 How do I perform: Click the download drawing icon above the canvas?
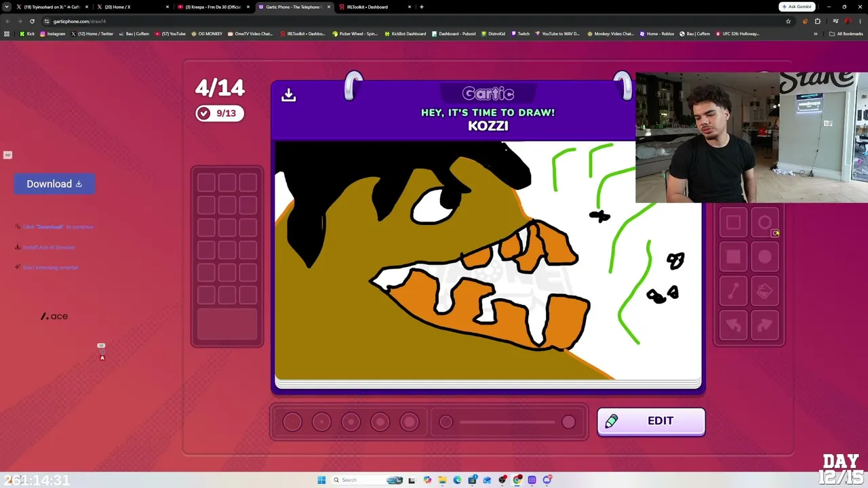[288, 96]
